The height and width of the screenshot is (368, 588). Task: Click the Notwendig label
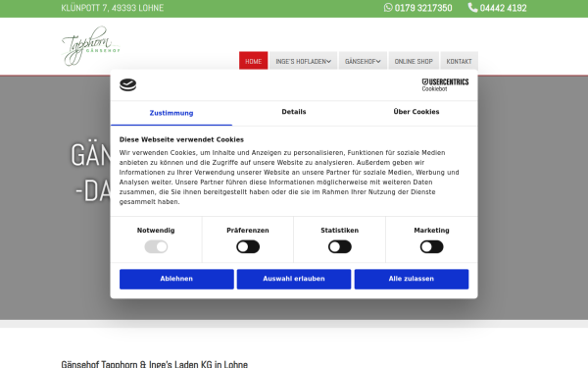(156, 231)
